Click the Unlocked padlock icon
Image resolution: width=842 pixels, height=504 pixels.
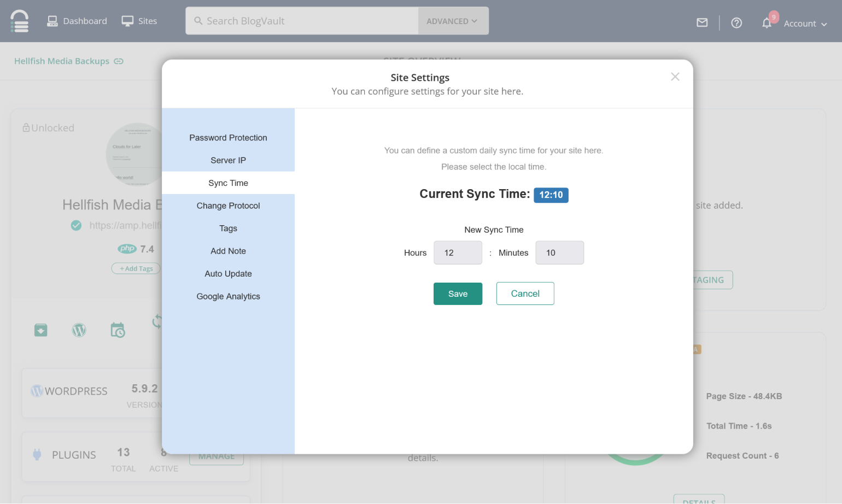(26, 127)
